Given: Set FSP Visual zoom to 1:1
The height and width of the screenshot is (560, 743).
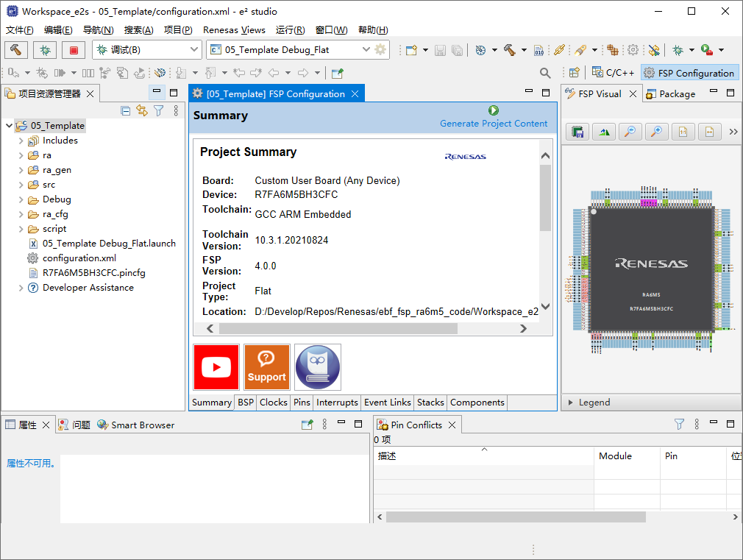Looking at the screenshot, I should point(683,132).
